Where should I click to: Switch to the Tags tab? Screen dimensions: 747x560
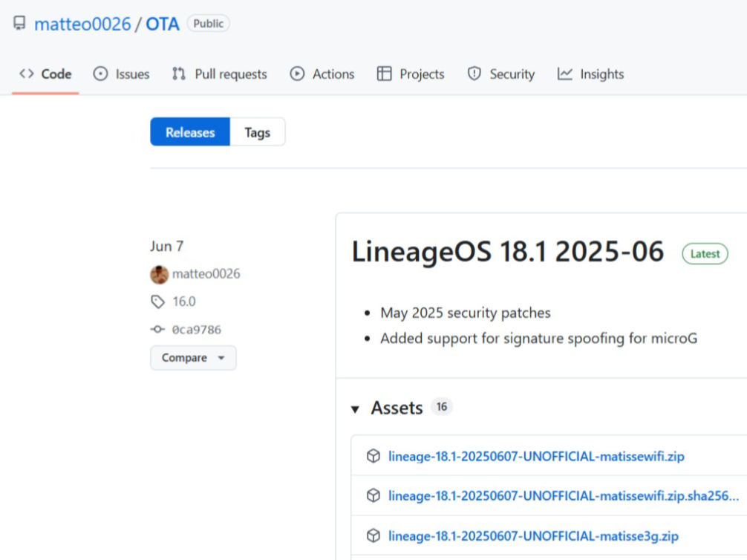click(258, 131)
